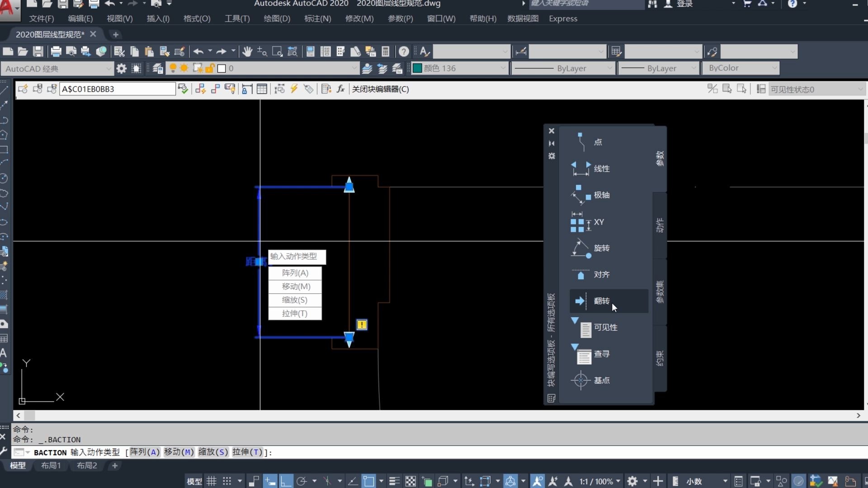Choose 缩放(S) action type option
This screenshot has height=488, width=868.
(295, 300)
